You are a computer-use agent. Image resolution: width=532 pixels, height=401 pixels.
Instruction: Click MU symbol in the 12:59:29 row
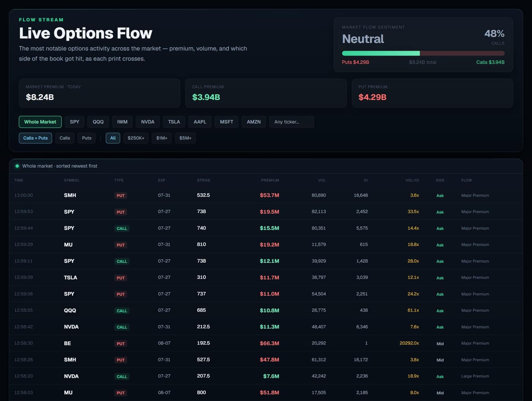click(x=68, y=245)
